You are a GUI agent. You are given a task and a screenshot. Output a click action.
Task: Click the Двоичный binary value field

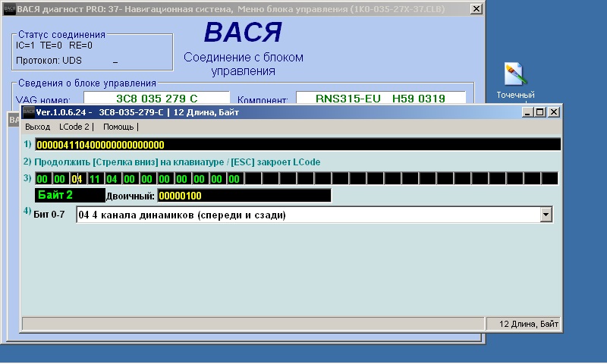pyautogui.click(x=243, y=196)
